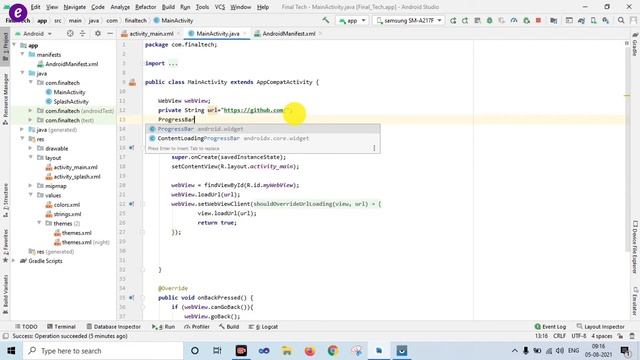Open the Tools menu
640x360 pixels.
(202, 7)
